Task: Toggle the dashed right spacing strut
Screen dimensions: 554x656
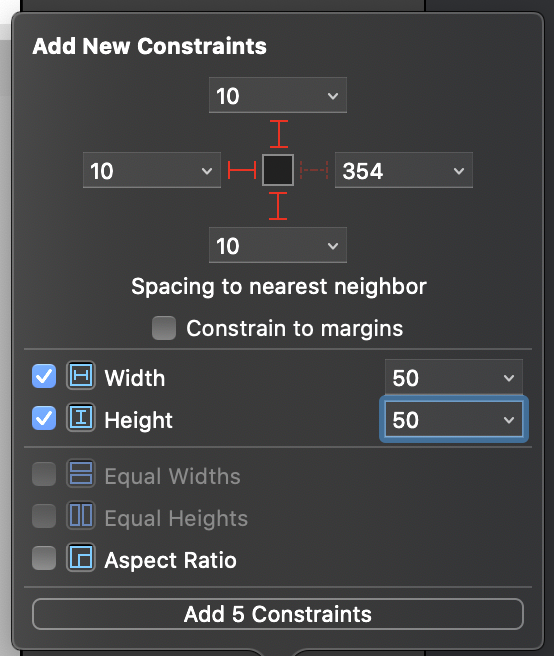Action: click(314, 170)
